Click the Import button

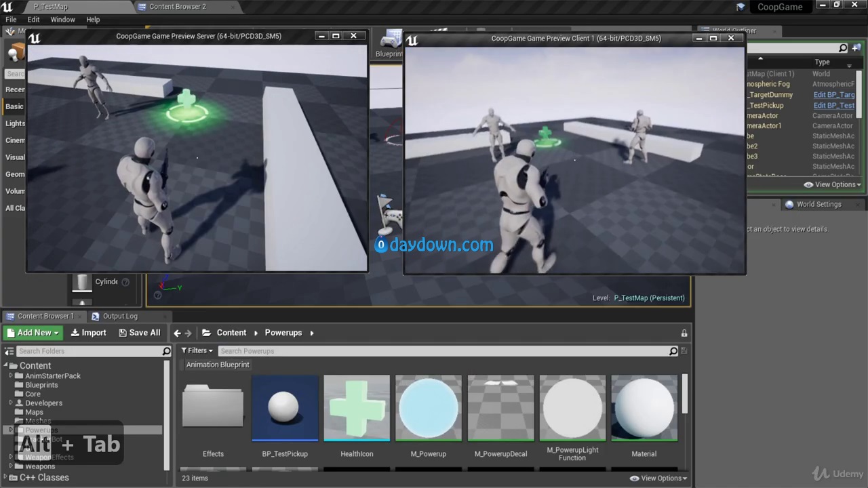click(x=88, y=333)
